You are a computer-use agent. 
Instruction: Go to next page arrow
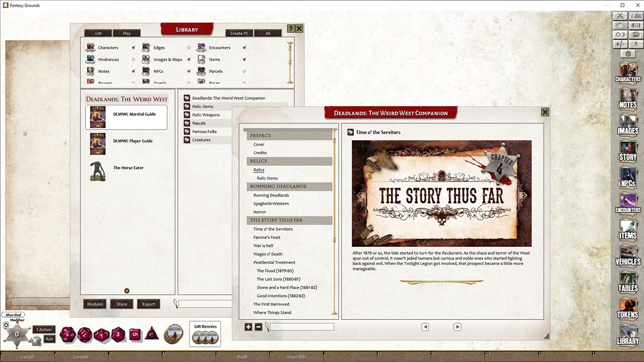(457, 327)
